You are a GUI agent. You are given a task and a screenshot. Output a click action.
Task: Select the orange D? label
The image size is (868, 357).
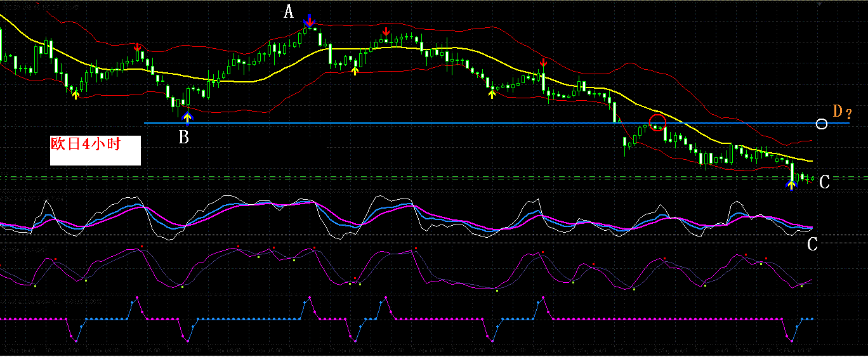(x=842, y=112)
